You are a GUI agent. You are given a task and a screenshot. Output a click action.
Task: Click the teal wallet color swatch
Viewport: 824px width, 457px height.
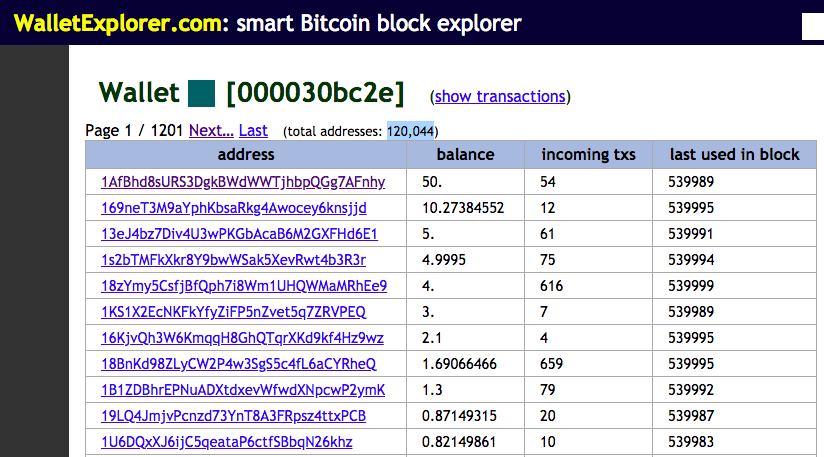click(202, 94)
